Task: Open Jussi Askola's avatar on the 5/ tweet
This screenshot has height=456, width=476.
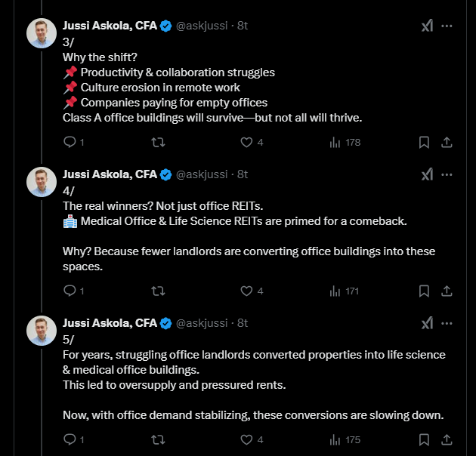Action: (42, 331)
